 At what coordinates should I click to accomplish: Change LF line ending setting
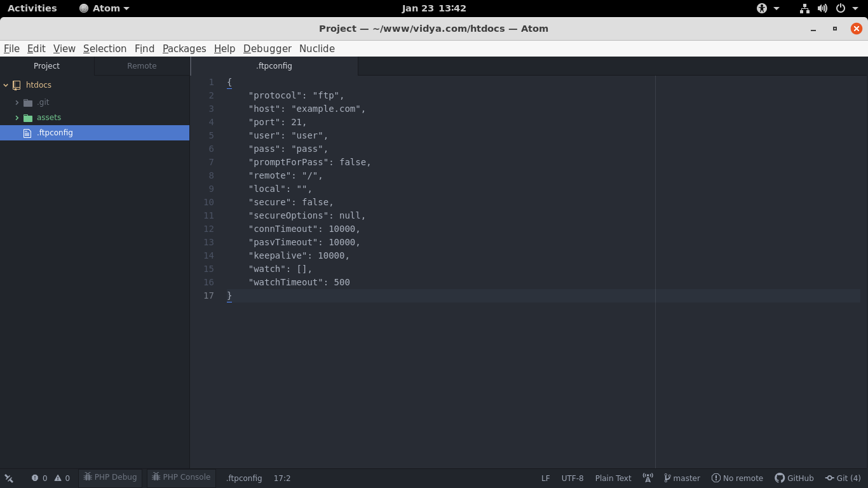coord(546,478)
